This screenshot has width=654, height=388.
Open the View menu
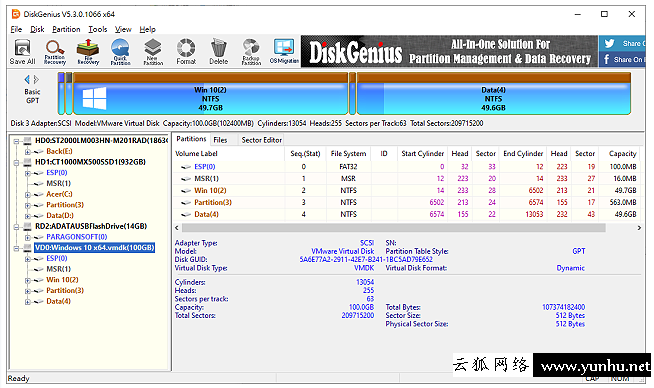pos(123,29)
